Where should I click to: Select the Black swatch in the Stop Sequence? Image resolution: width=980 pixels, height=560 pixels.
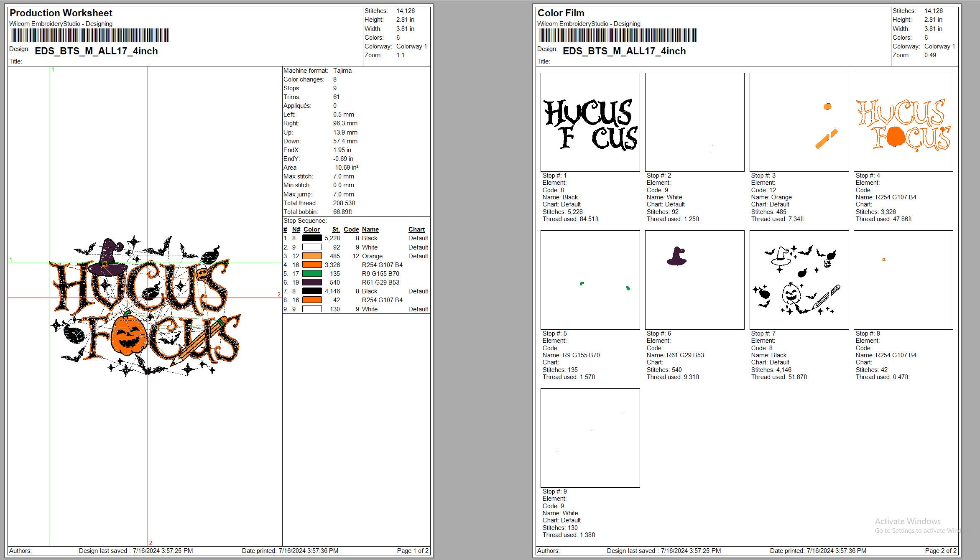312,238
